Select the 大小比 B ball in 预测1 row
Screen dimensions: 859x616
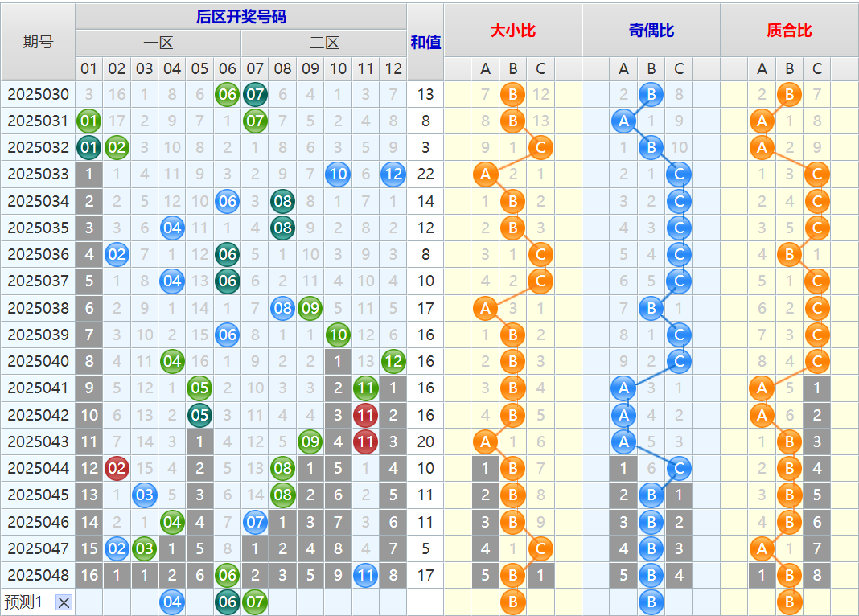tap(513, 602)
